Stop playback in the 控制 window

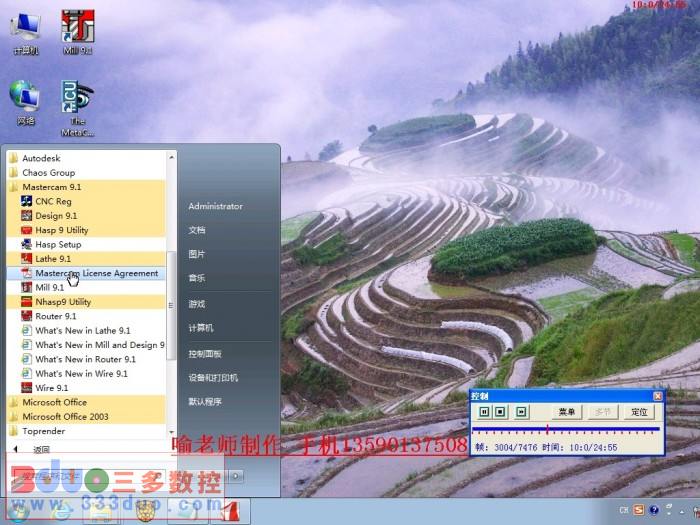[500, 412]
